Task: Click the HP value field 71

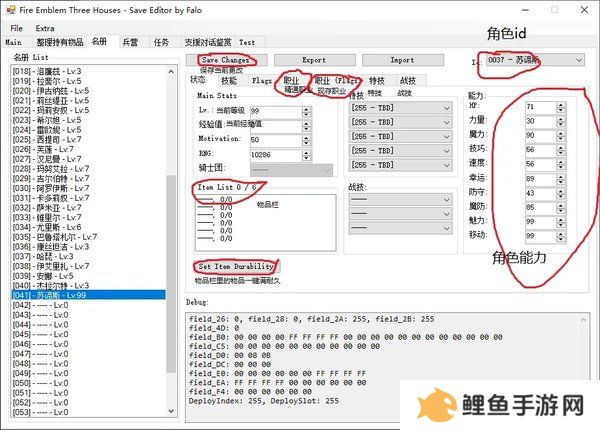Action: coord(541,107)
